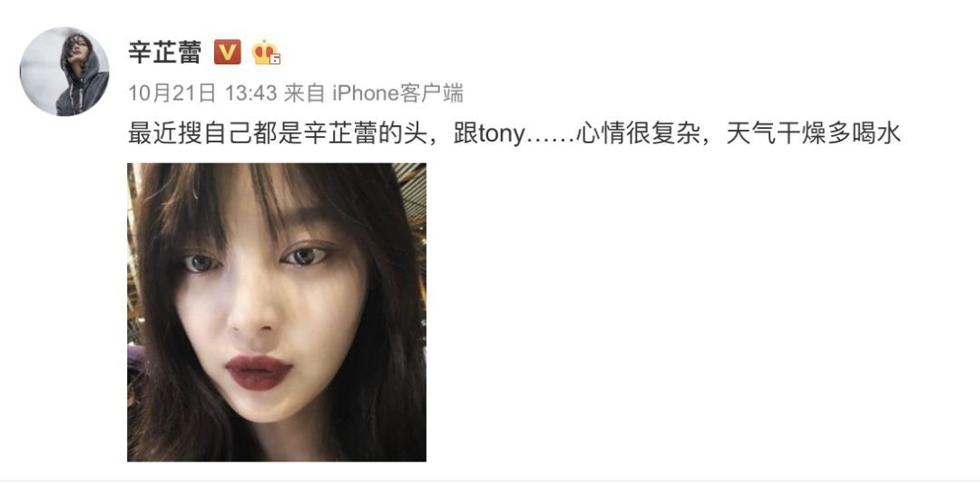Screen dimensions: 980x487
Task: Open the 辛芷蕾 username link
Action: pos(165,52)
